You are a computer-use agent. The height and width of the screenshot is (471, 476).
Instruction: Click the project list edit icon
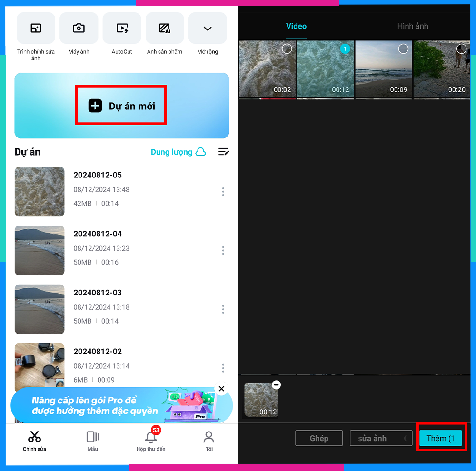[224, 152]
